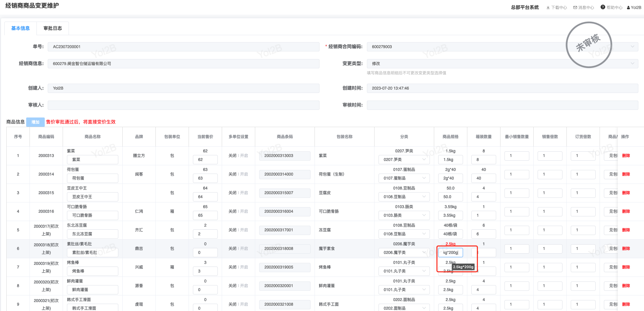644x311 pixels.
Task: Expand the 变更类型 dropdown showing 修改
Action: tap(632, 63)
